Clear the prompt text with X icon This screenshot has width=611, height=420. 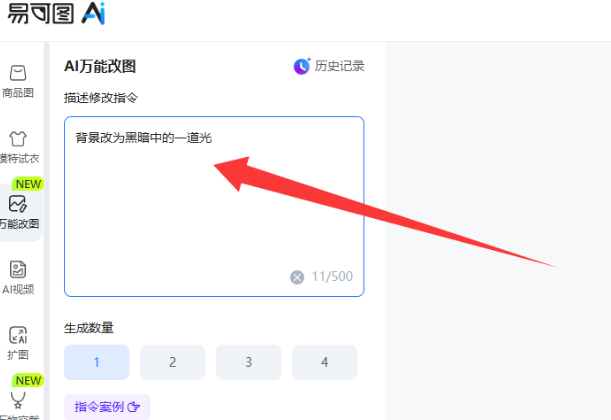click(297, 277)
